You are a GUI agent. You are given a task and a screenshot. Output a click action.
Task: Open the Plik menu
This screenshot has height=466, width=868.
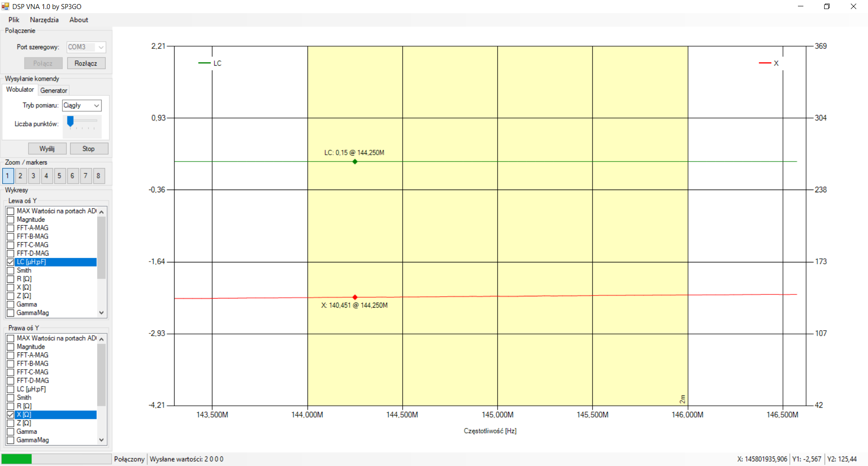pyautogui.click(x=14, y=20)
